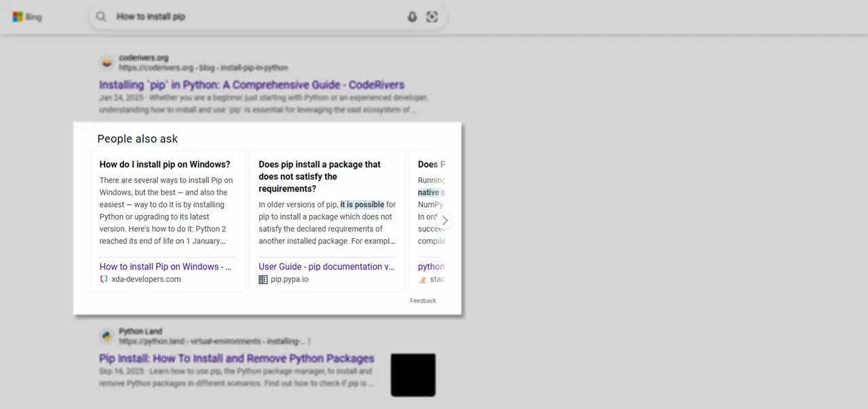Open "How do I install pip on Windows?" question
Viewport: 868px width, 409px height.
165,164
